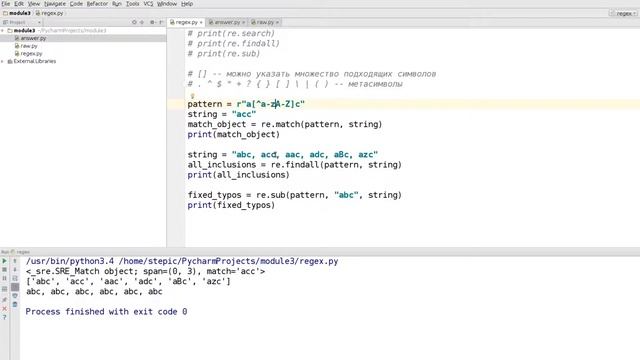Click down the stack trace arrow
Screen dimensions: 640x360
pos(15,270)
